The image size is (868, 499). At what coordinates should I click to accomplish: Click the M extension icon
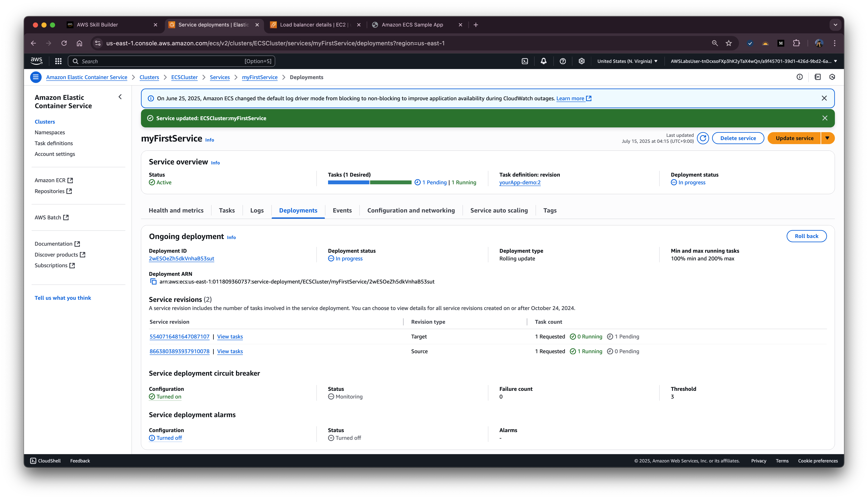(x=781, y=43)
